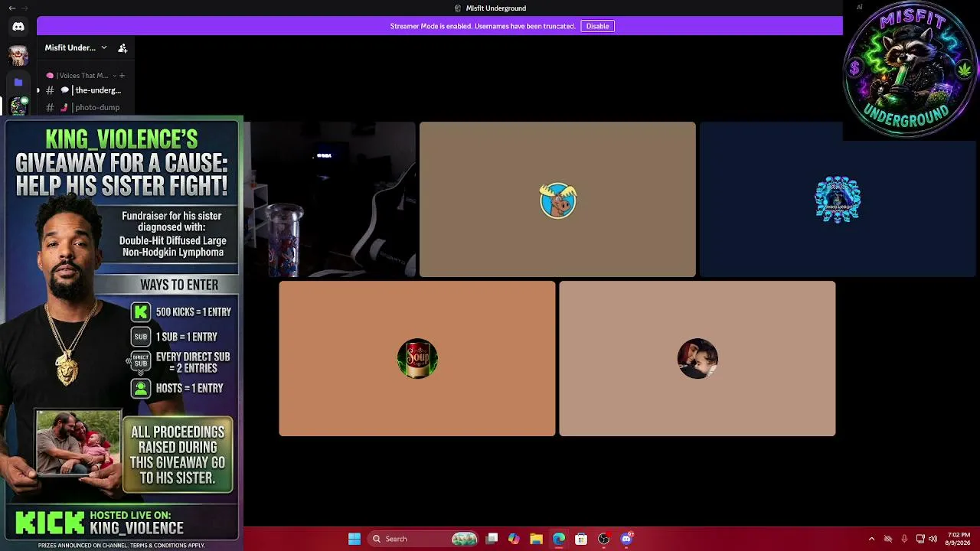Click the Misfit Underground window title
980x551 pixels.
click(x=496, y=8)
